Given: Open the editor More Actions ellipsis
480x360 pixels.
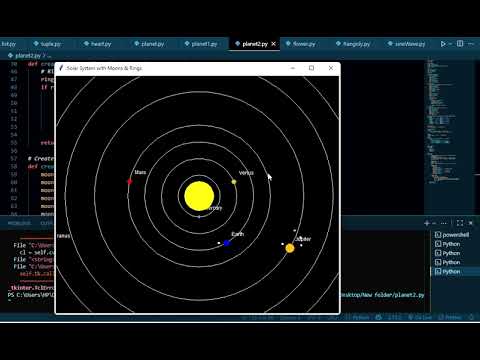Looking at the screenshot, I should click(x=471, y=44).
